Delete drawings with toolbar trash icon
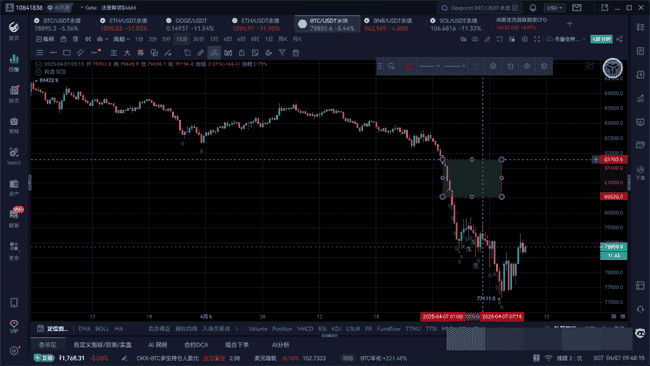 click(x=296, y=53)
